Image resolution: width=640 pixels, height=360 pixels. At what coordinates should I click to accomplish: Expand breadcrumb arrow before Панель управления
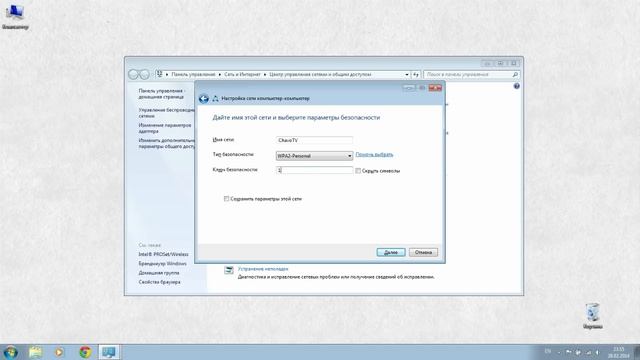point(167,75)
